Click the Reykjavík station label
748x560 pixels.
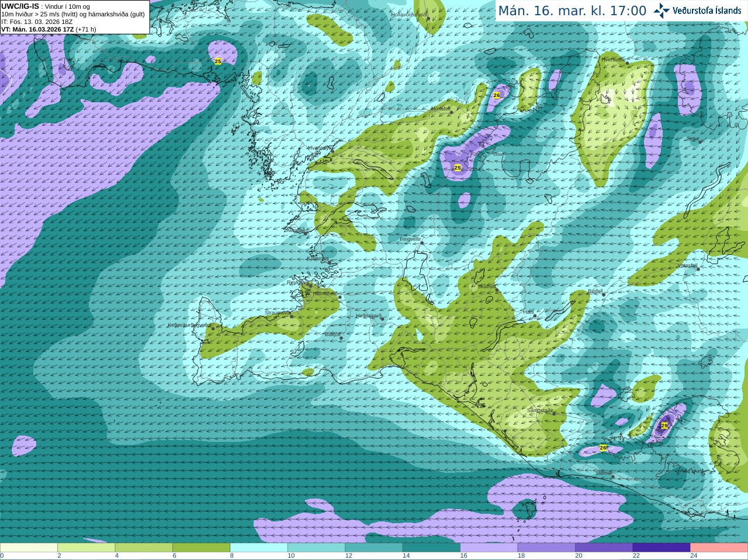(297, 282)
